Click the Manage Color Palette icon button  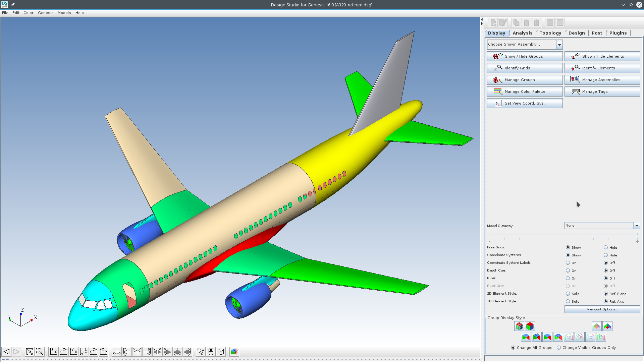point(525,92)
